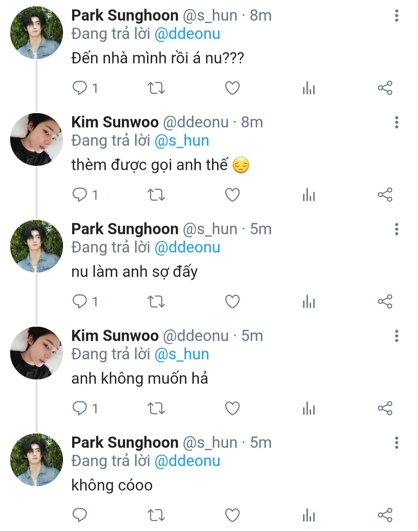Share the "không cóoo" tweet
Viewport: 418px width, 532px height.
tap(385, 515)
